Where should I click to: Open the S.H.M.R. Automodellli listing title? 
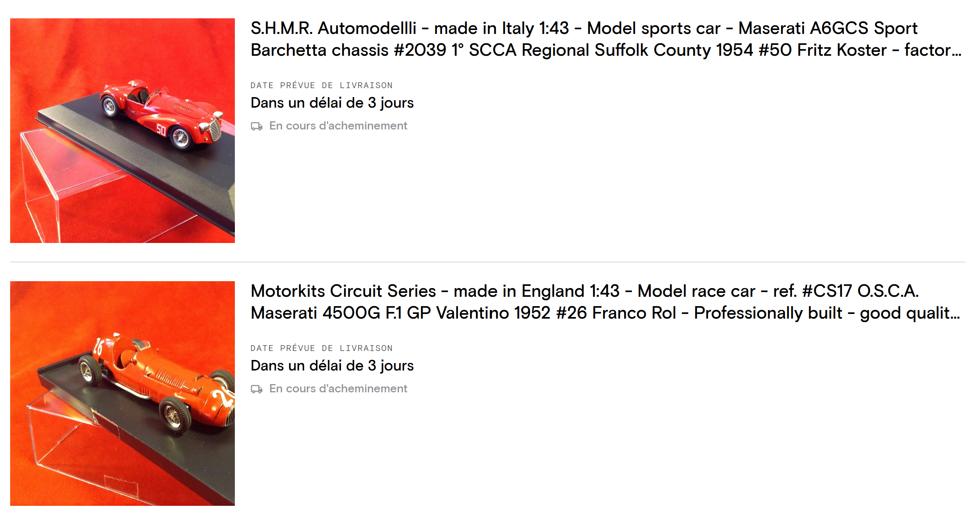(x=605, y=39)
